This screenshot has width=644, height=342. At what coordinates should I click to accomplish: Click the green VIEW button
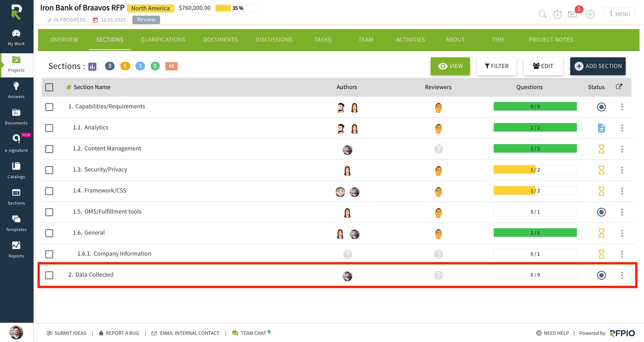click(x=450, y=66)
